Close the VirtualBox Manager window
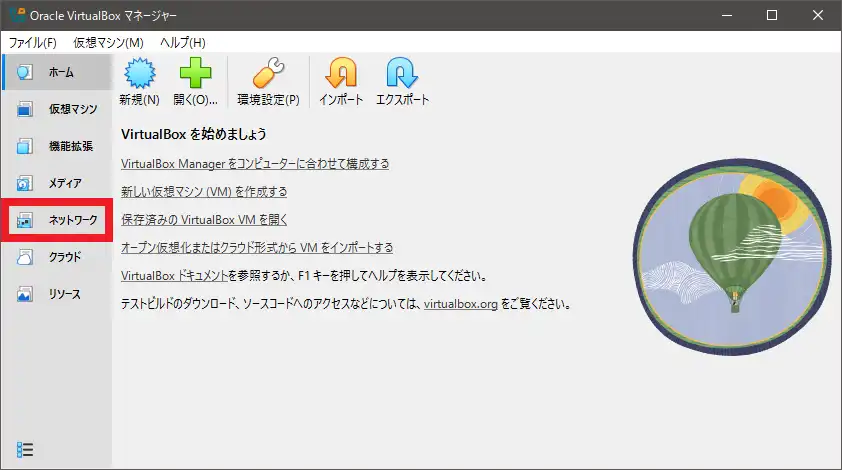Image resolution: width=842 pixels, height=470 pixels. pyautogui.click(x=817, y=15)
